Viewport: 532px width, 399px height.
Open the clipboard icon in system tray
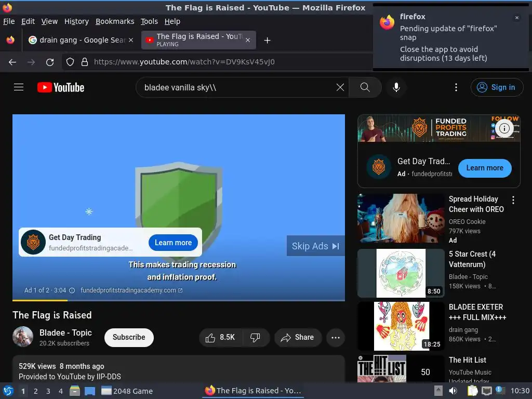click(472, 391)
